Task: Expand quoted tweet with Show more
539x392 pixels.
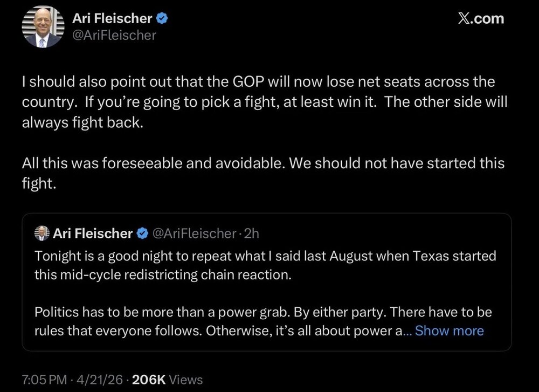Action: tap(450, 331)
